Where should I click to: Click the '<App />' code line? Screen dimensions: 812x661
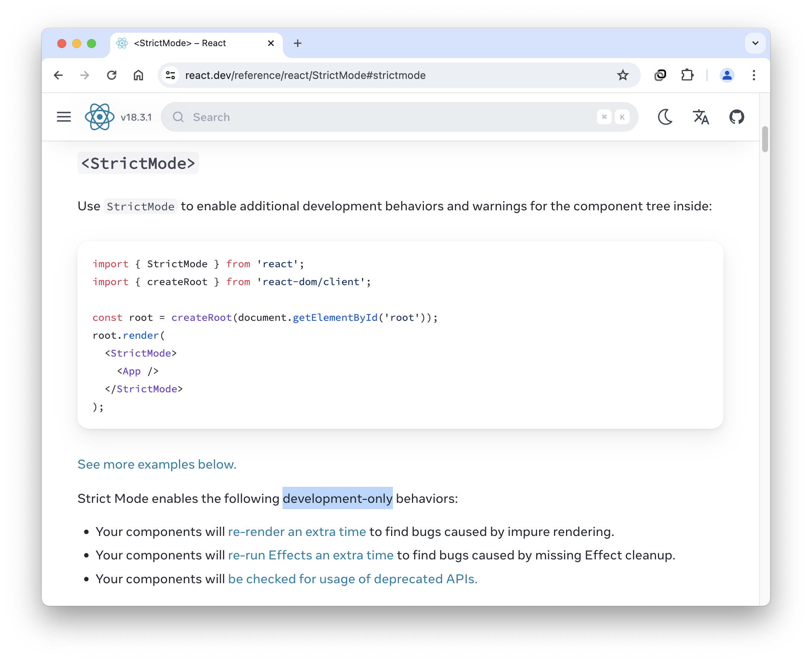pos(137,371)
